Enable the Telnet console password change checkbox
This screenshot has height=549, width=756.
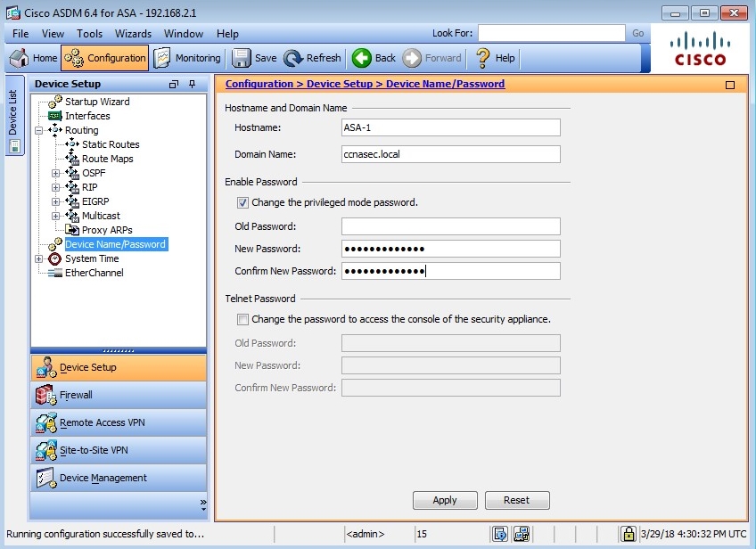pyautogui.click(x=242, y=319)
